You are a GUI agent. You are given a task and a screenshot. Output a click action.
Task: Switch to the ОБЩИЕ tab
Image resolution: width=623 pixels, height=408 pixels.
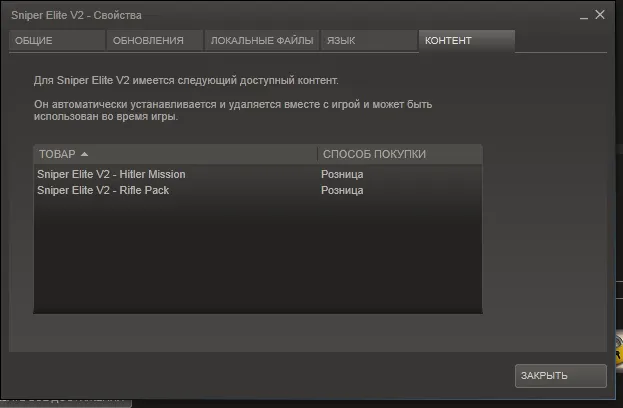click(x=57, y=41)
